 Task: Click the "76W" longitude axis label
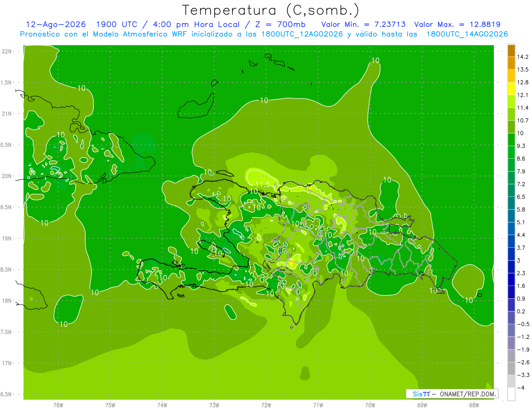(x=58, y=405)
